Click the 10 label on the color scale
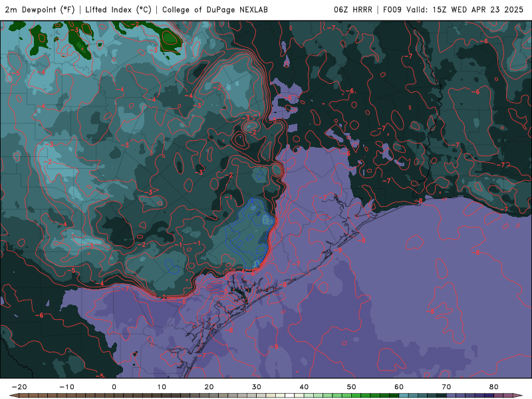This screenshot has width=532, height=399. [162, 387]
